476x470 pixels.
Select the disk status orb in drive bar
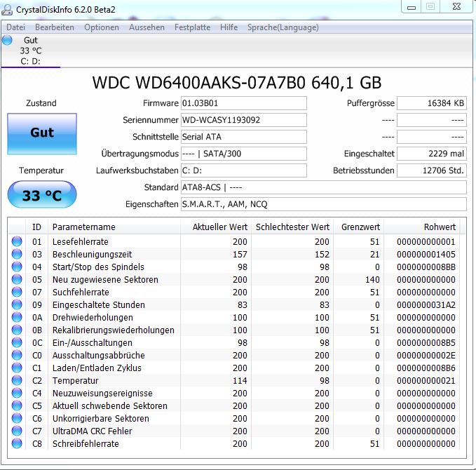7,40
